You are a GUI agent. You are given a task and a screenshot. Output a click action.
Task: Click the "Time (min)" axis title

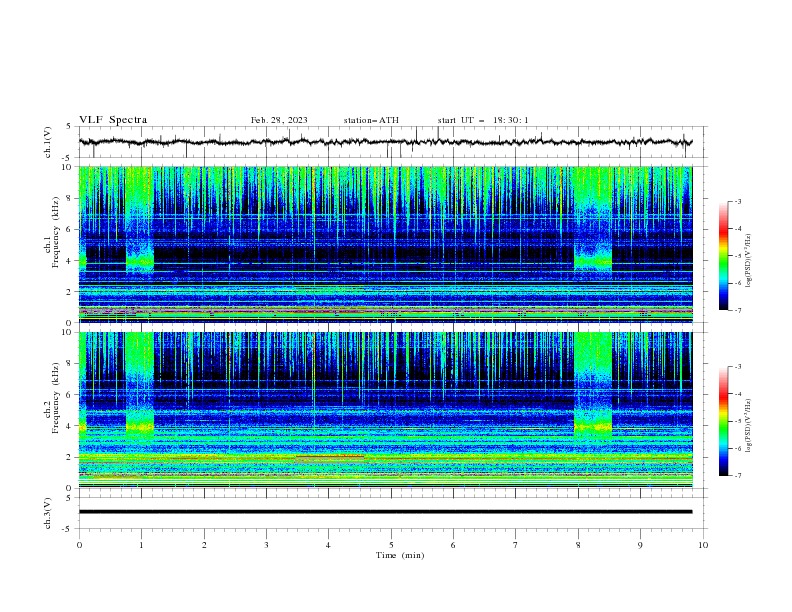pos(400,555)
